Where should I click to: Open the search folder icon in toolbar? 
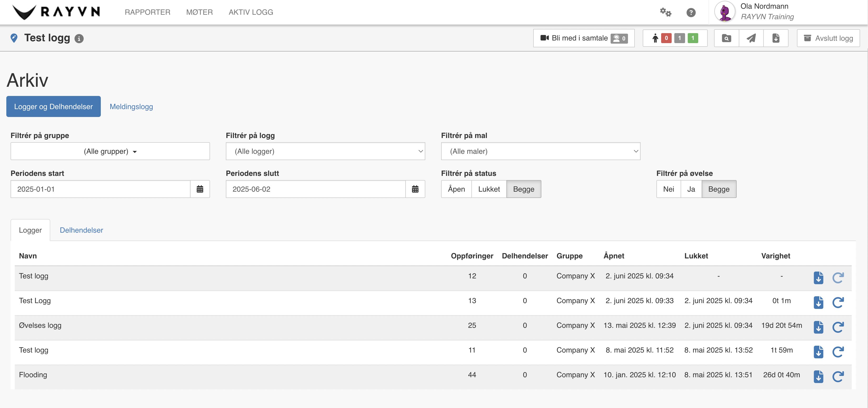726,38
